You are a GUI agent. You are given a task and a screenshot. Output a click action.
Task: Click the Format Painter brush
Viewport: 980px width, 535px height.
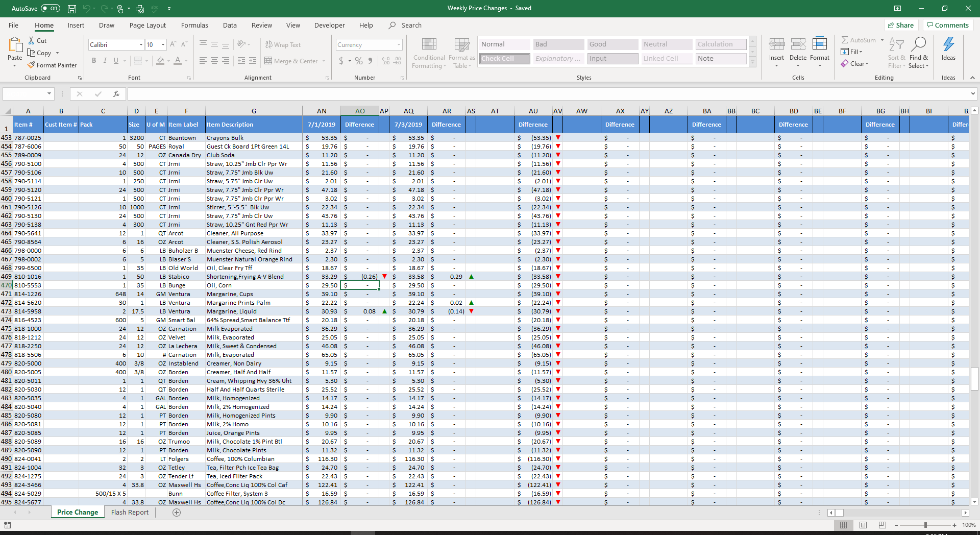pyautogui.click(x=31, y=65)
